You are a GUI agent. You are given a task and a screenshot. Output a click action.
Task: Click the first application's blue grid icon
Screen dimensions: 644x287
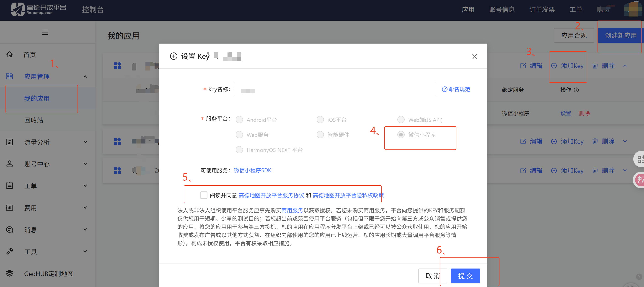point(117,65)
